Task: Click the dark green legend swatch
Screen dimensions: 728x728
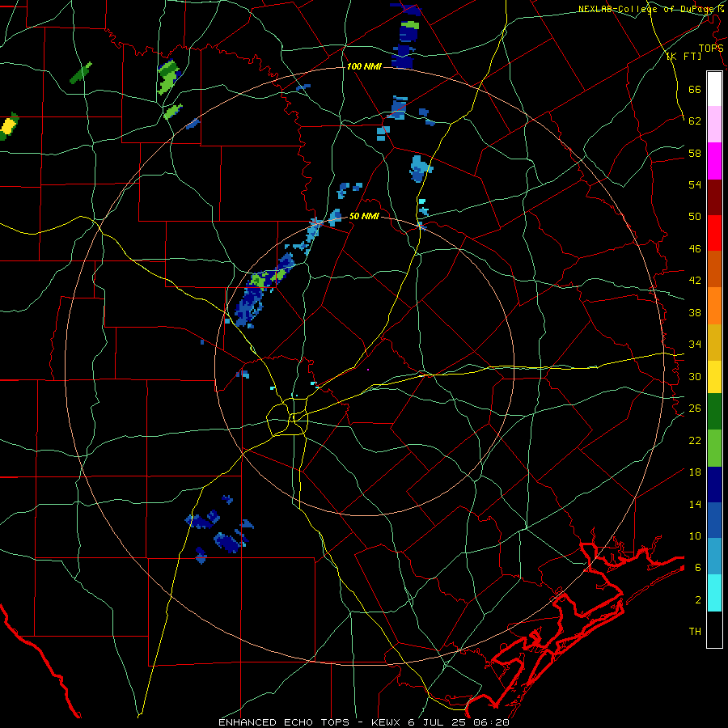Action: pyautogui.click(x=714, y=412)
